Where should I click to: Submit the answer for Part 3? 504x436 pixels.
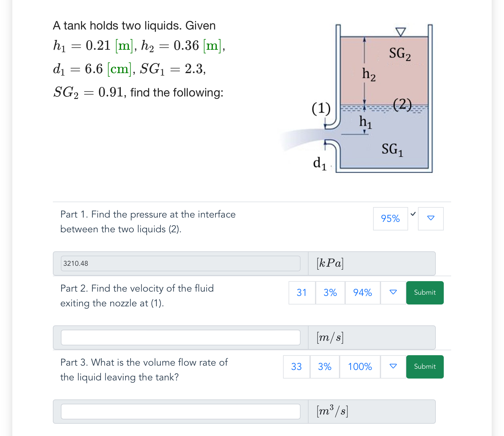click(x=425, y=367)
